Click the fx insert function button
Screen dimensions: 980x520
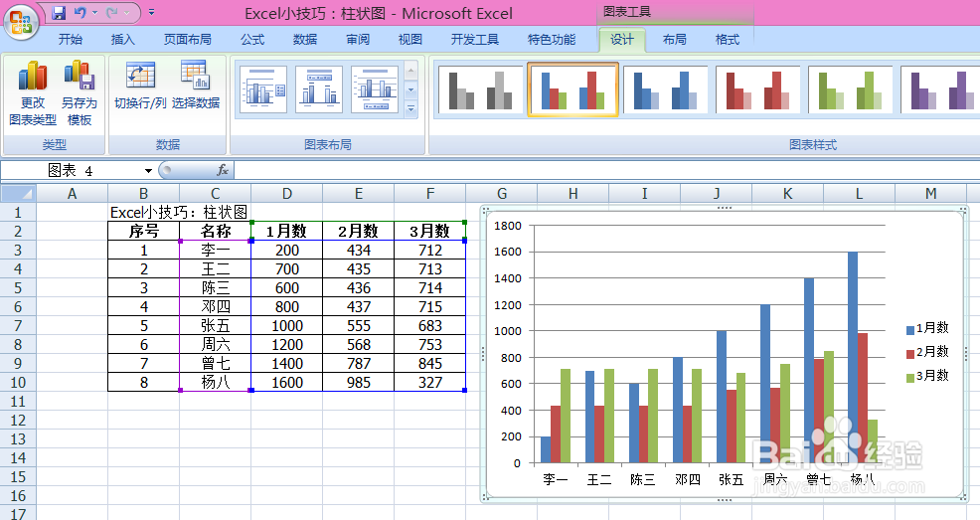click(x=222, y=170)
